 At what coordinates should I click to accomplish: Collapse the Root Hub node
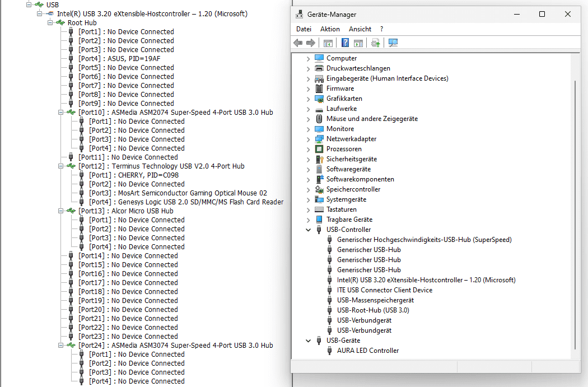click(50, 23)
